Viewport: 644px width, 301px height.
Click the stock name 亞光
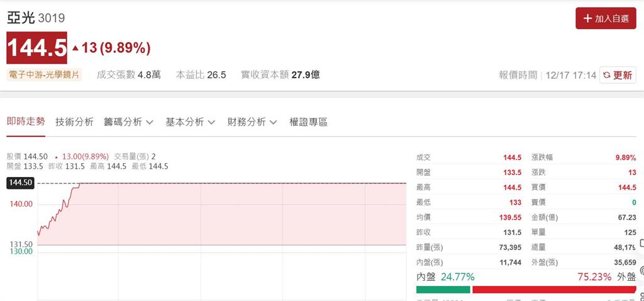point(21,18)
